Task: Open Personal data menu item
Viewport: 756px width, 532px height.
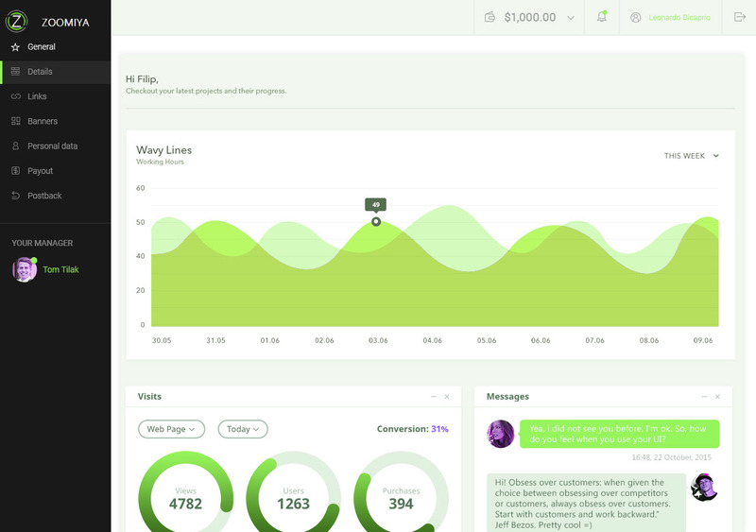Action: point(52,146)
